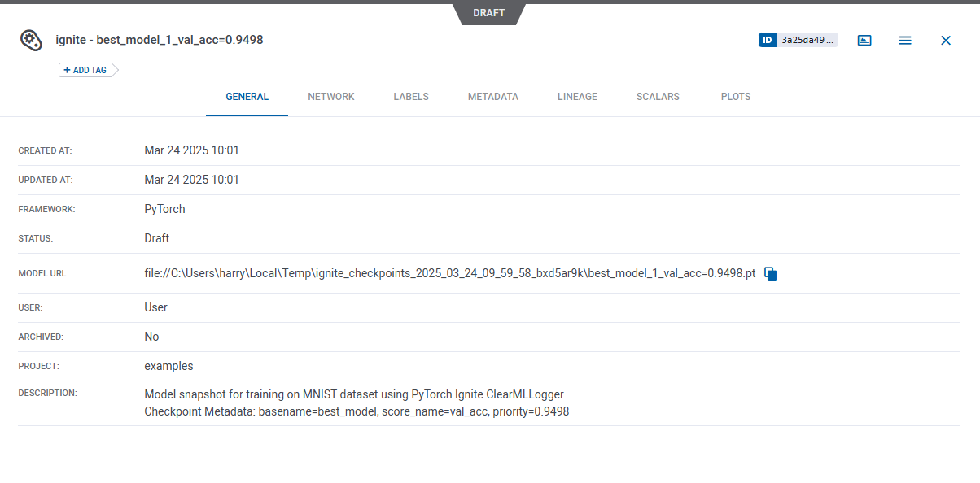Click the model gear icon beside title
Viewport: 980px width, 483px height.
point(31,40)
